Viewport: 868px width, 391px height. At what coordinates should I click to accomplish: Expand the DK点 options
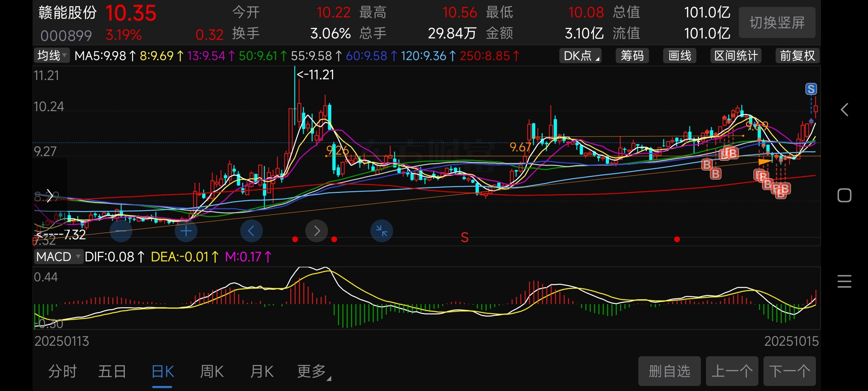pyautogui.click(x=580, y=56)
